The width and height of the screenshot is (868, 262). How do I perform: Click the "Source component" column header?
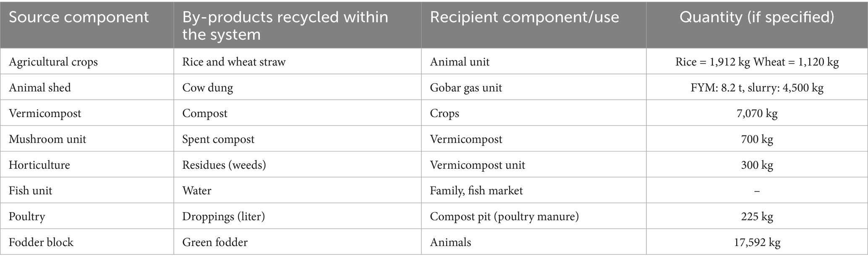(79, 17)
